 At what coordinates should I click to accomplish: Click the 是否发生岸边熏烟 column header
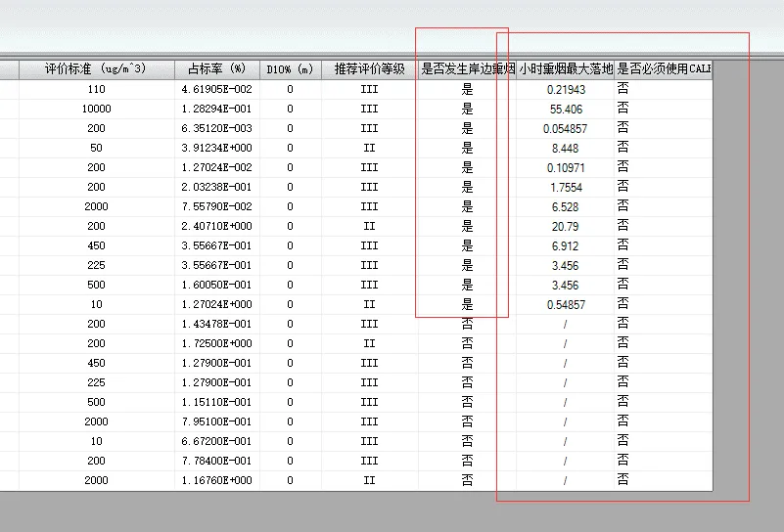pyautogui.click(x=467, y=68)
